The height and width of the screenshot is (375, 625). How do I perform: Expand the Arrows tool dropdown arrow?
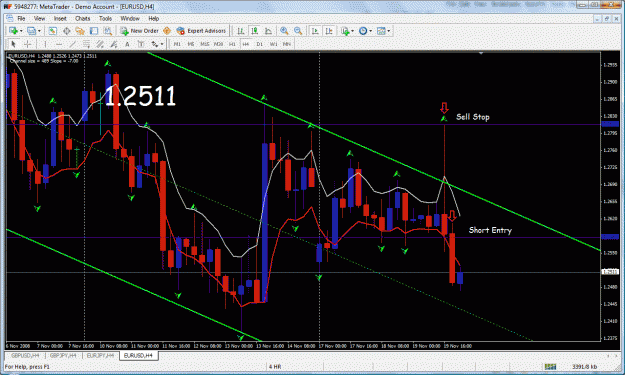(162, 44)
